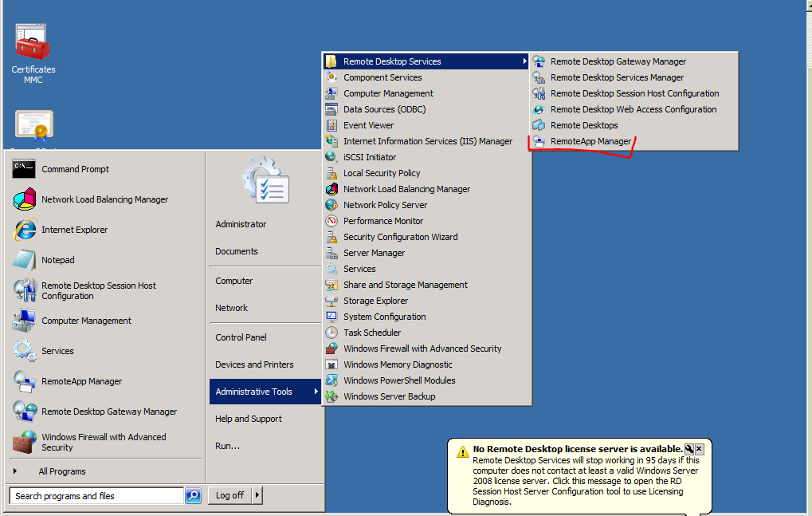
Task: Click the Windows Server Backup icon
Action: point(331,396)
